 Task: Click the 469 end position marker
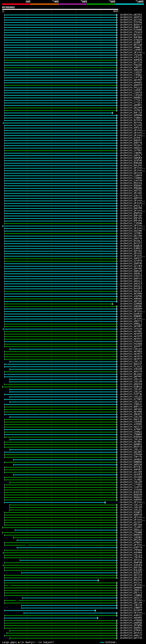pyautogui.click(x=115, y=11)
